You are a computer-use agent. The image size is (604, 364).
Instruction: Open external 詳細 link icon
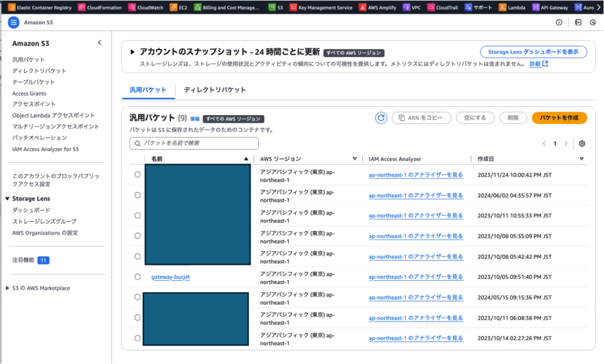pyautogui.click(x=546, y=64)
